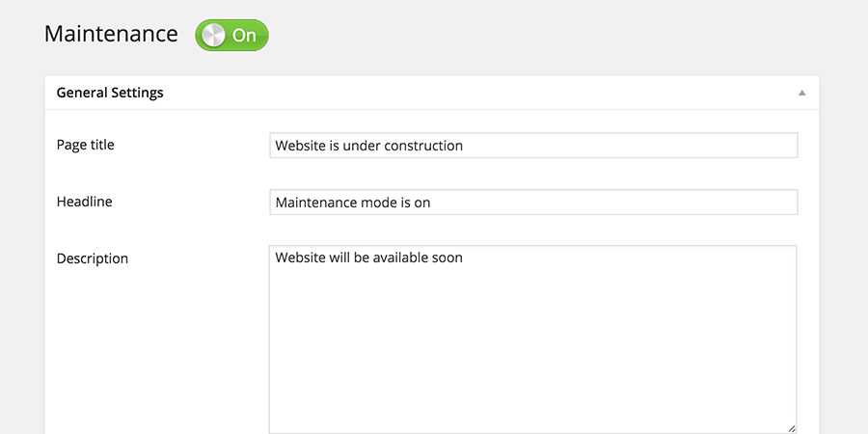Place cursor in "Website is under construction" text
The height and width of the screenshot is (434, 868).
(368, 146)
